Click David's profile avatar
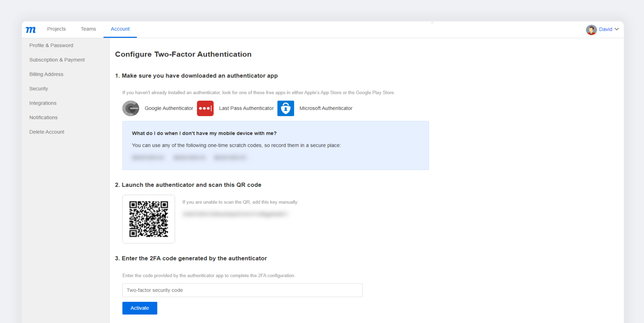The width and height of the screenshot is (644, 323). pyautogui.click(x=591, y=29)
